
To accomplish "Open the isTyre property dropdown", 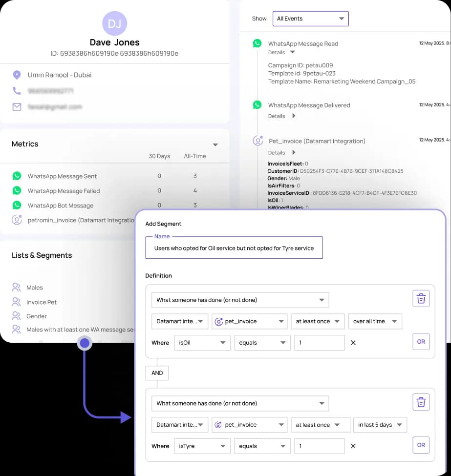I will 202,446.
